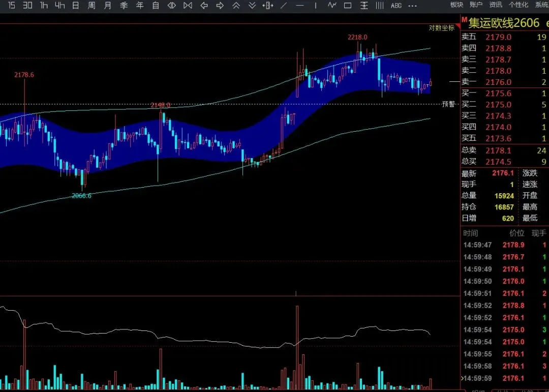Click the 卖四 2178.8 order row
The height and width of the screenshot is (392, 549).
(x=504, y=48)
